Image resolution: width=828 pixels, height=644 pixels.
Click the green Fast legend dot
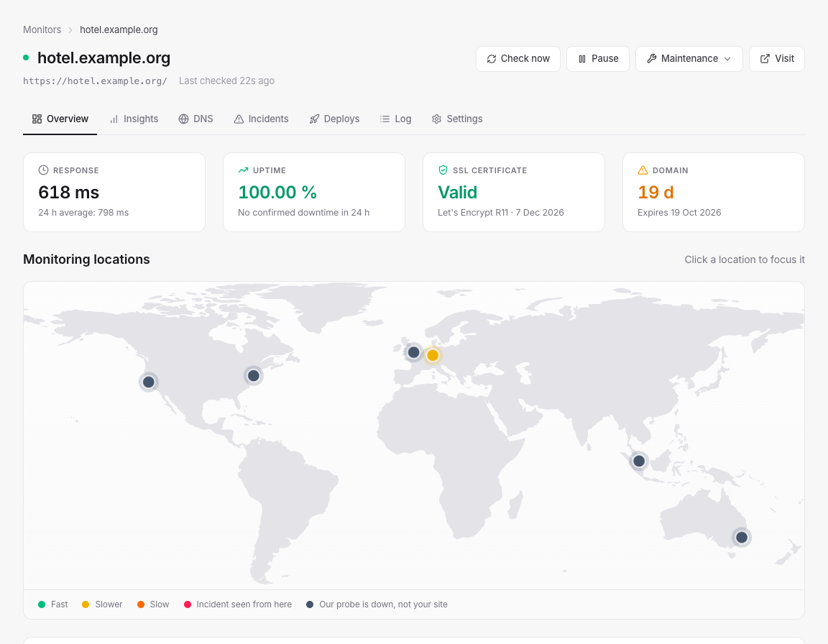pyautogui.click(x=42, y=604)
